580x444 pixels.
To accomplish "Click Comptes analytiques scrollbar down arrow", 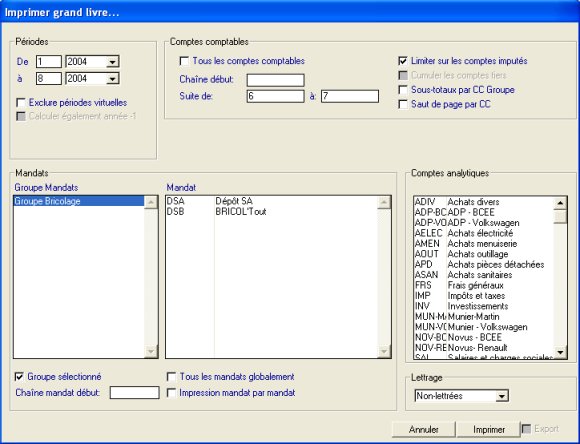I will click(560, 352).
